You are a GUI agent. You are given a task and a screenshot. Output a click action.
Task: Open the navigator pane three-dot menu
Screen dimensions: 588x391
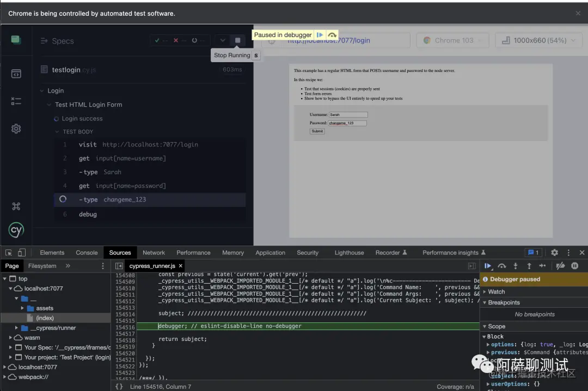[x=103, y=266]
